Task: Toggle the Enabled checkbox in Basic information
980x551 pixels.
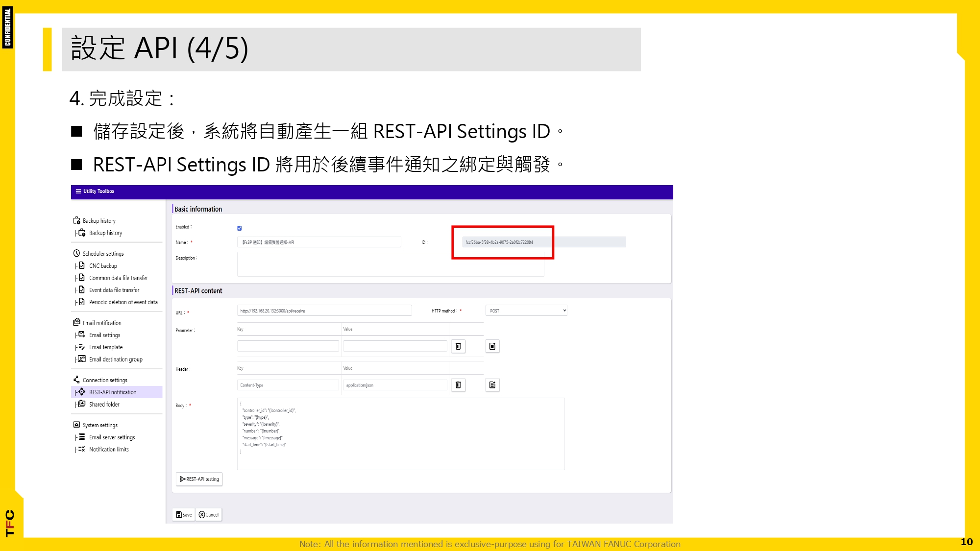Action: [x=239, y=228]
